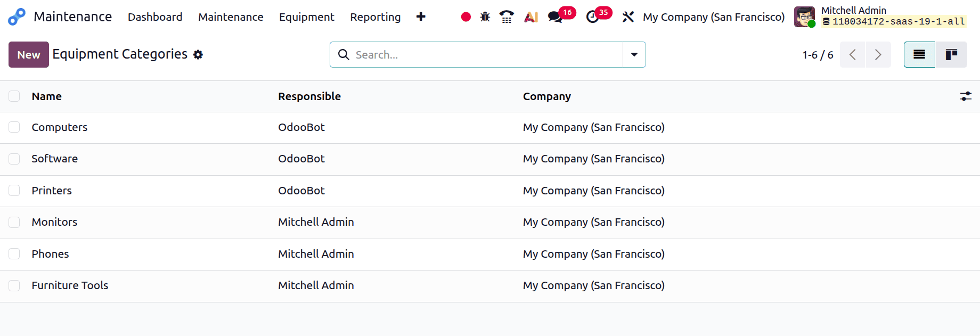Sort by Company column header

[x=547, y=96]
